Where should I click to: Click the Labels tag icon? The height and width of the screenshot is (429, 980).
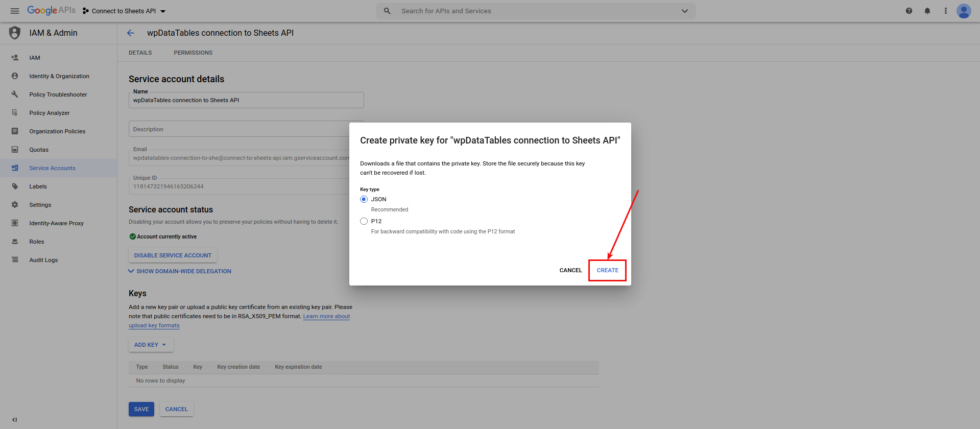click(15, 186)
